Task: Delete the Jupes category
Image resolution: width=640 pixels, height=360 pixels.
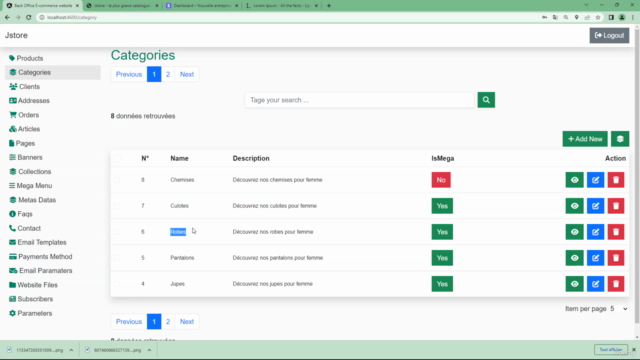Action: [616, 284]
